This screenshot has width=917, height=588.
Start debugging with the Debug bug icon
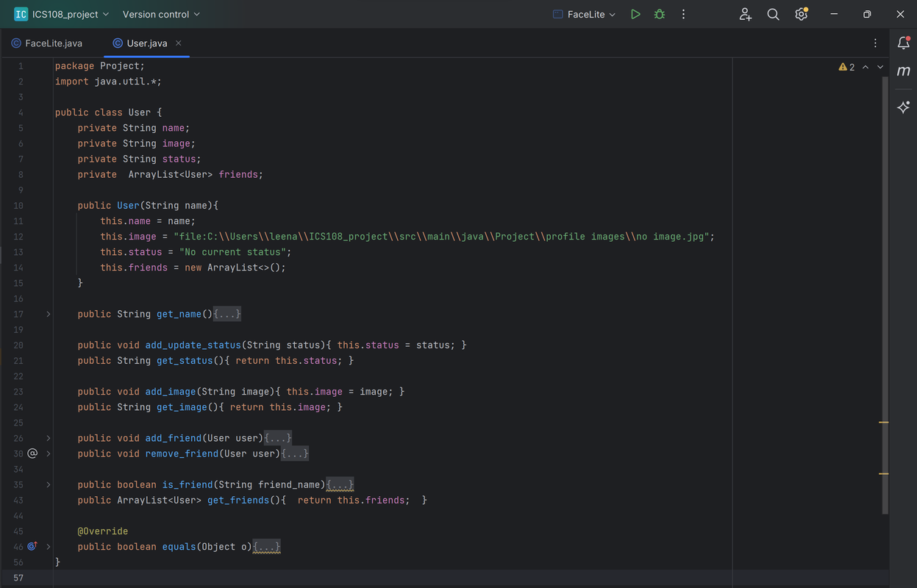coord(660,14)
